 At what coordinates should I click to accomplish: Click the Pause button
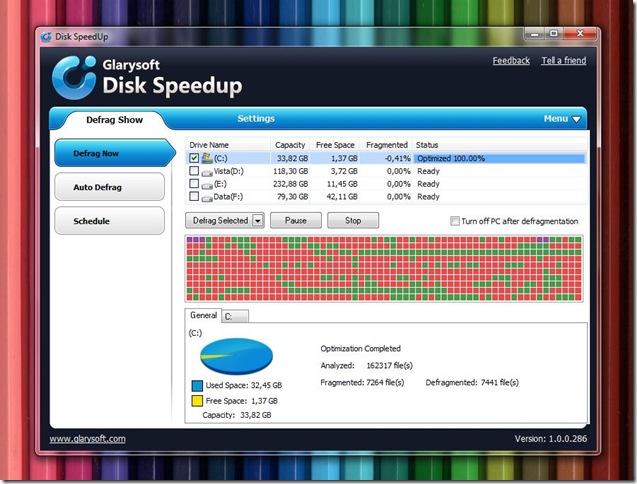(x=296, y=221)
